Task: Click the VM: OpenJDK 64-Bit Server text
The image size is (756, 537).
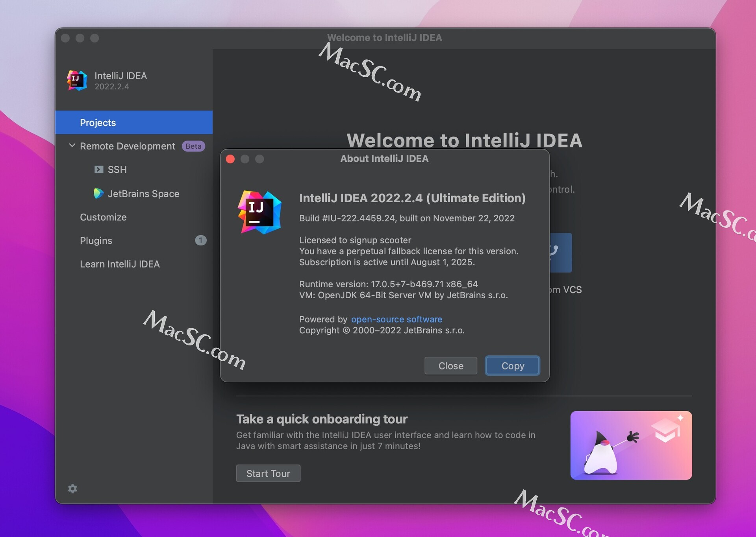Action: tap(403, 295)
